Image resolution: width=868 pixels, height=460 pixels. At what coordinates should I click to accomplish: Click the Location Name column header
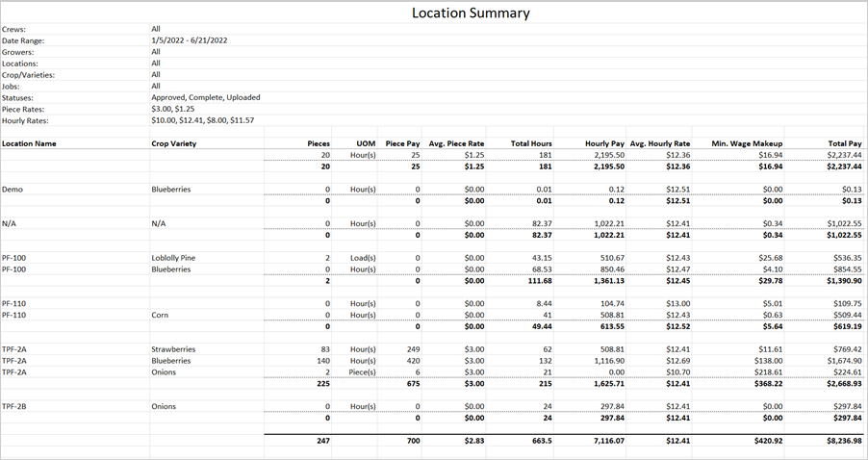[29, 143]
